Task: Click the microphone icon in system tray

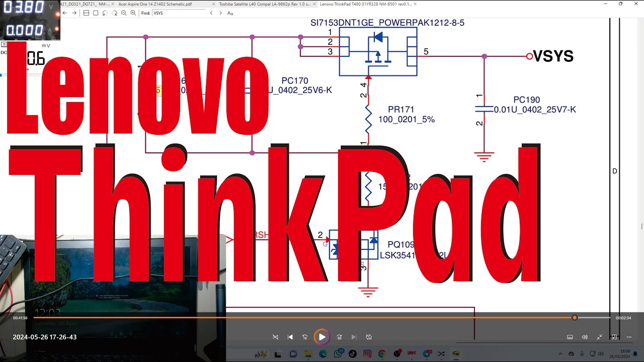Action: click(x=582, y=354)
